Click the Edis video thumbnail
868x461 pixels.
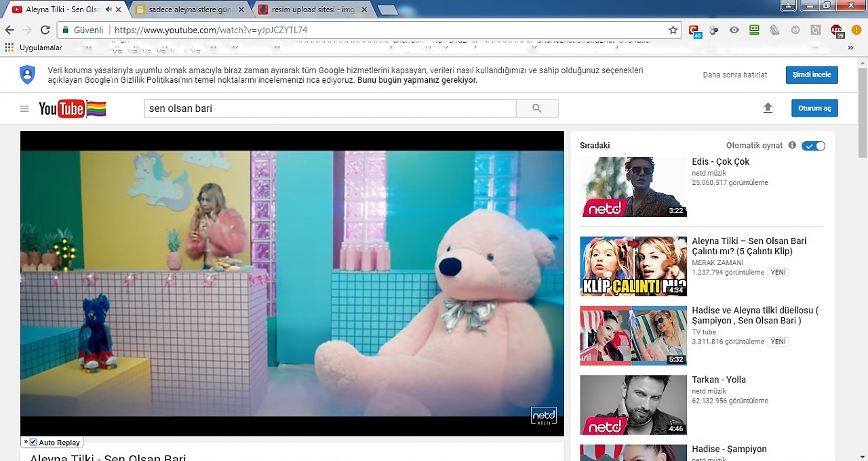(633, 187)
